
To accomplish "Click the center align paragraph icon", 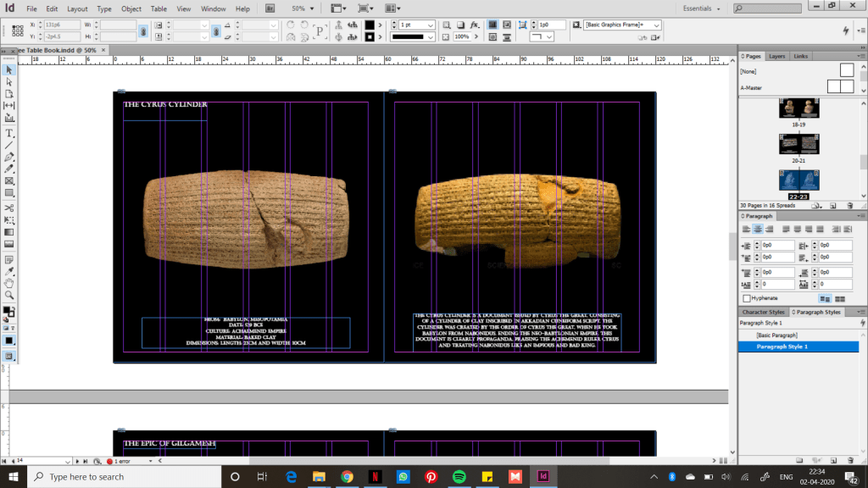I will [759, 230].
